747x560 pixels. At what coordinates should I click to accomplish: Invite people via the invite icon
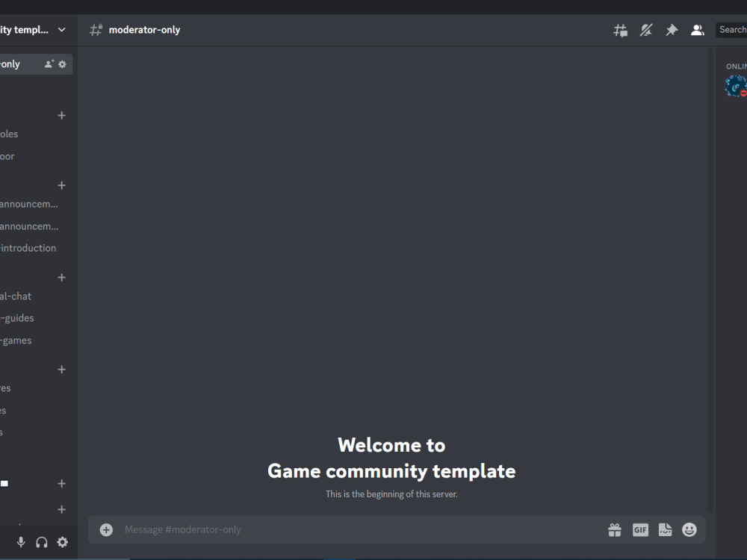tap(49, 63)
